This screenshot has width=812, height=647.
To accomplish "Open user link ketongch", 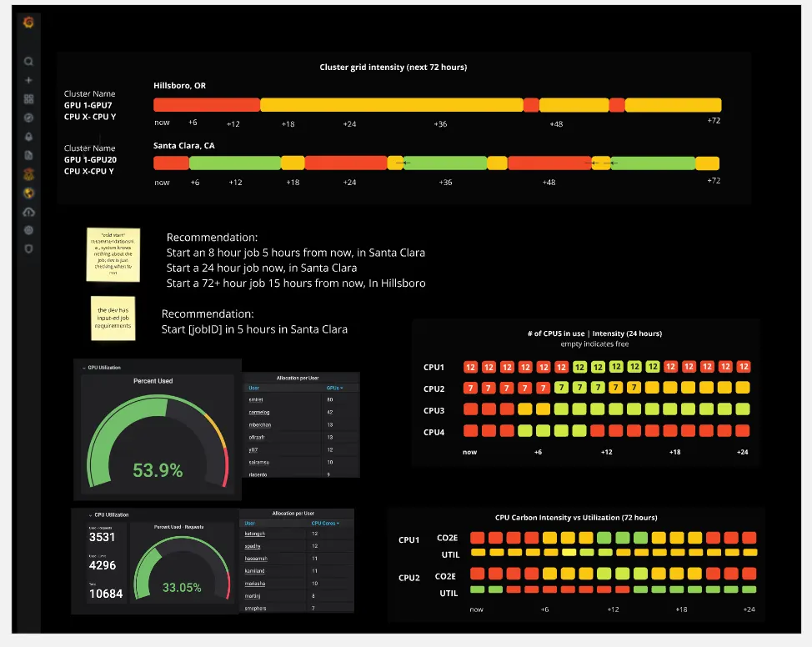I will 254,534.
